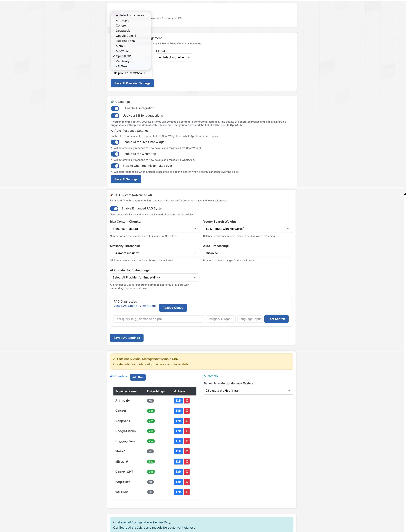Open Max Content Chunks dropdown
406x532 pixels.
click(154, 229)
